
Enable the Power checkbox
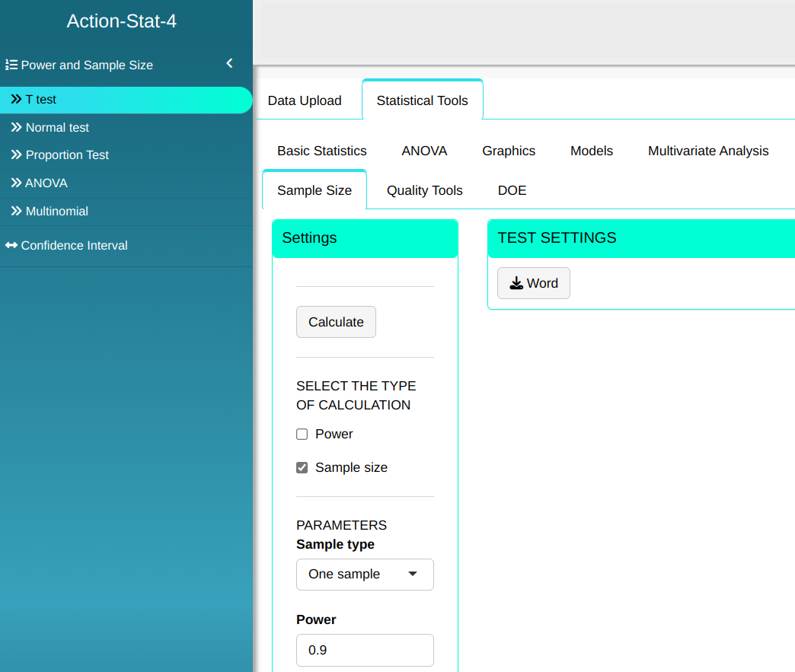click(x=302, y=435)
